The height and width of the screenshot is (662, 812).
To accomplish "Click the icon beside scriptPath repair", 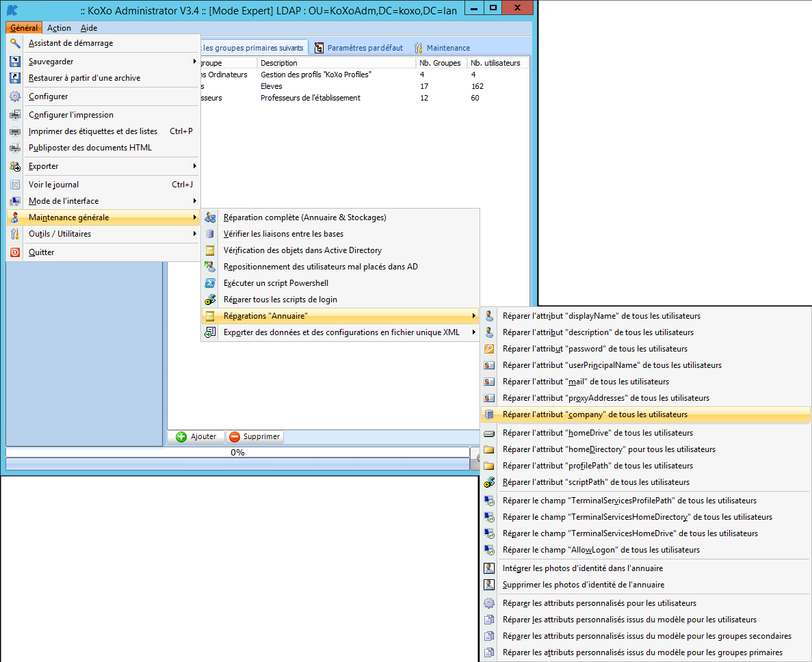I will point(489,482).
